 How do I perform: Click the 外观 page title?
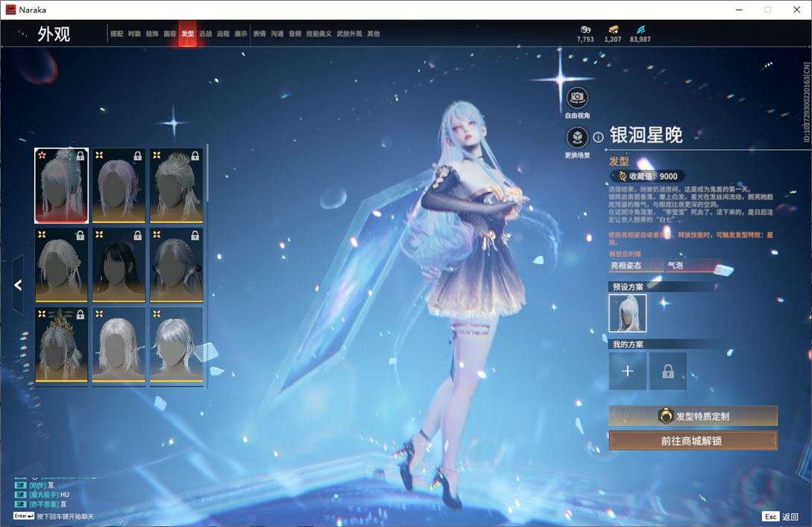point(54,34)
